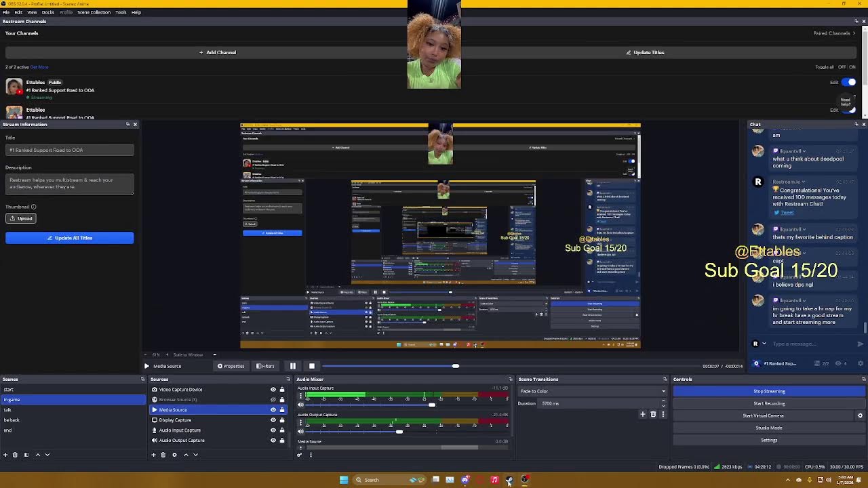The height and width of the screenshot is (488, 868).
Task: Open preview scaling dropdown arrow
Action: coord(214,354)
